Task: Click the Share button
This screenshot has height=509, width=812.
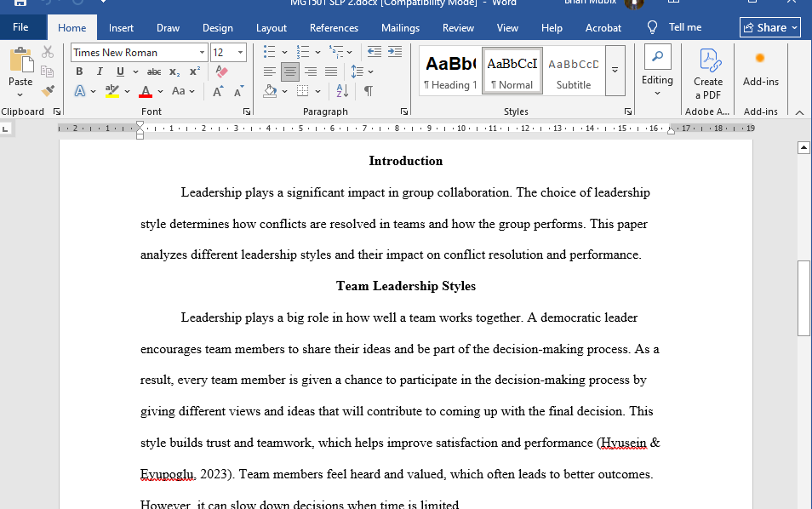Action: point(770,27)
